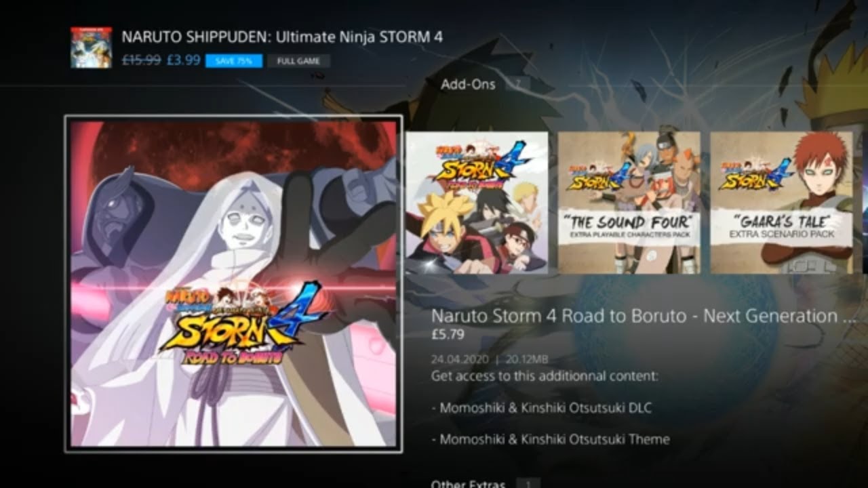
Task: Expand the Other Extras section
Action: click(x=468, y=484)
